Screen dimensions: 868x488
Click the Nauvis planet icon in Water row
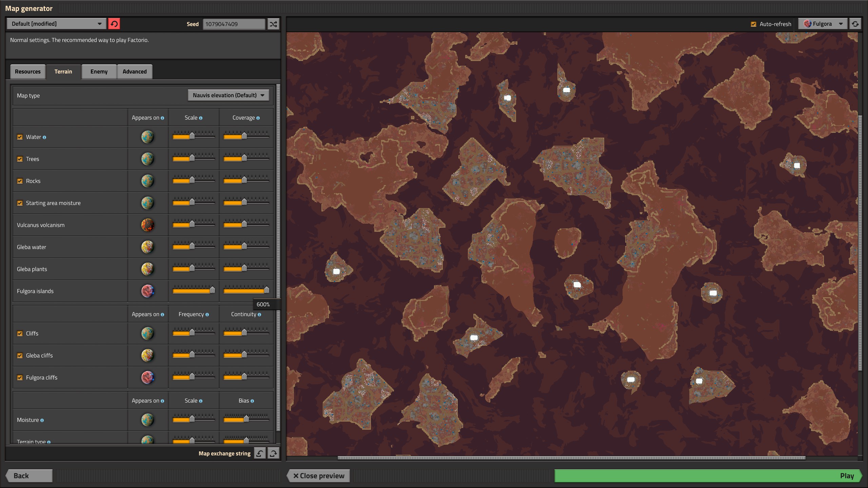point(147,137)
